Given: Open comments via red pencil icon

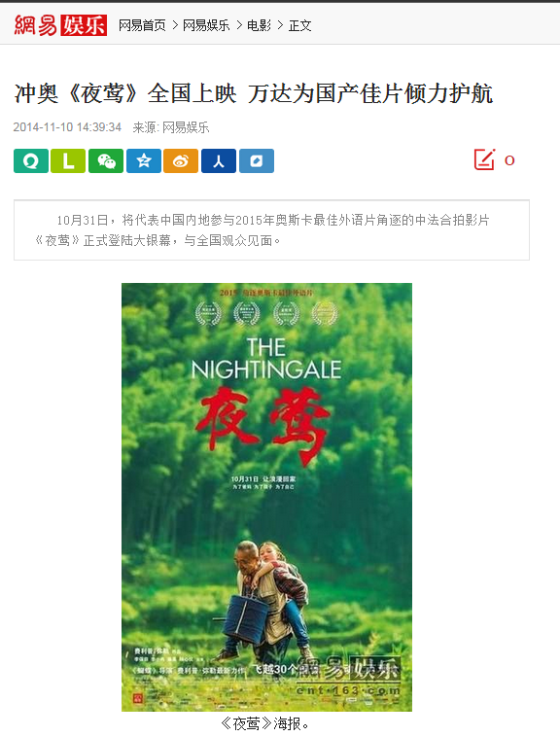Looking at the screenshot, I should 484,159.
